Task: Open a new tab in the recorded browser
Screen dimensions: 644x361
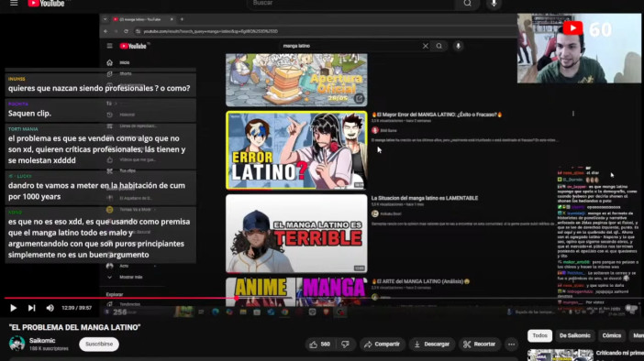Action: pos(182,19)
